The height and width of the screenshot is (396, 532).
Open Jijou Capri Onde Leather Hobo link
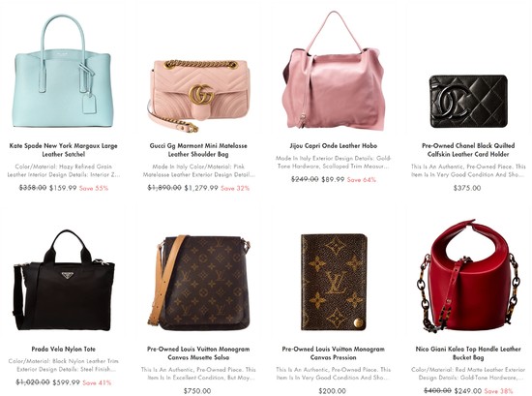(x=334, y=145)
